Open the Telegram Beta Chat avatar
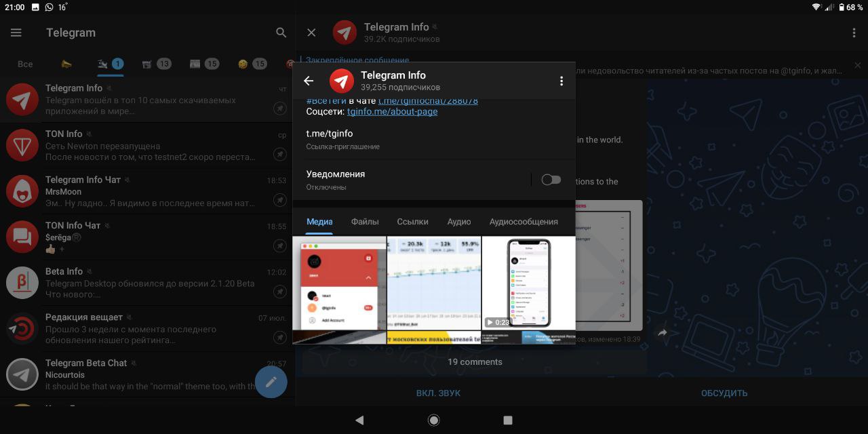This screenshot has height=434, width=868. pos(22,374)
